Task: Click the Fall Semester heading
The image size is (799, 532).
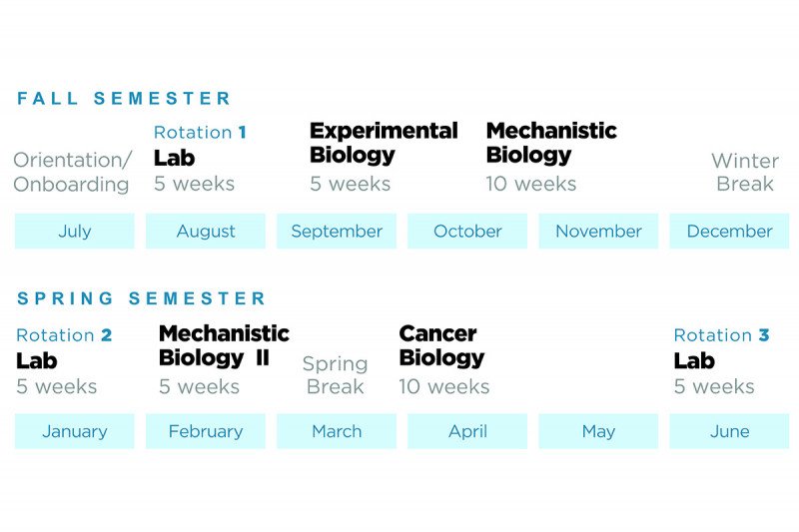Action: 124,99
